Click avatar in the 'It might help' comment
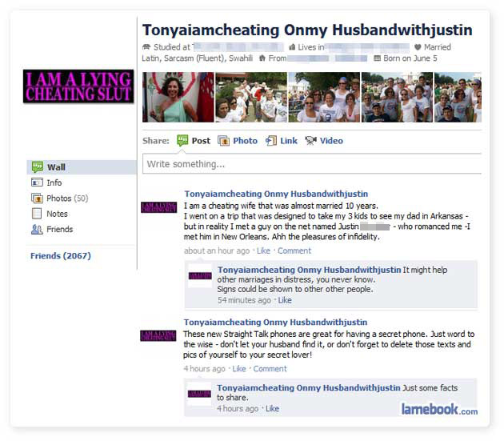This screenshot has width=504, height=441. [x=200, y=276]
